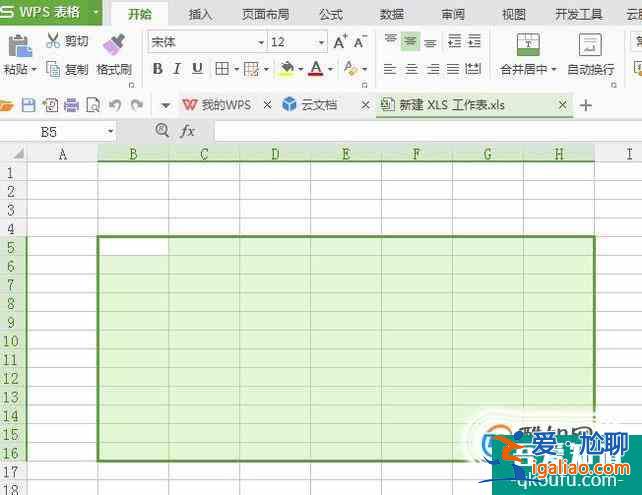Open the 页面布局 ribbon tab
The height and width of the screenshot is (495, 642).
[265, 14]
